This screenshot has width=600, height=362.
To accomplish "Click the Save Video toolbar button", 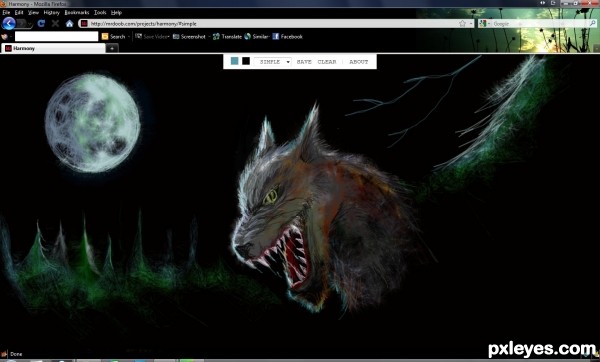I will [x=152, y=36].
